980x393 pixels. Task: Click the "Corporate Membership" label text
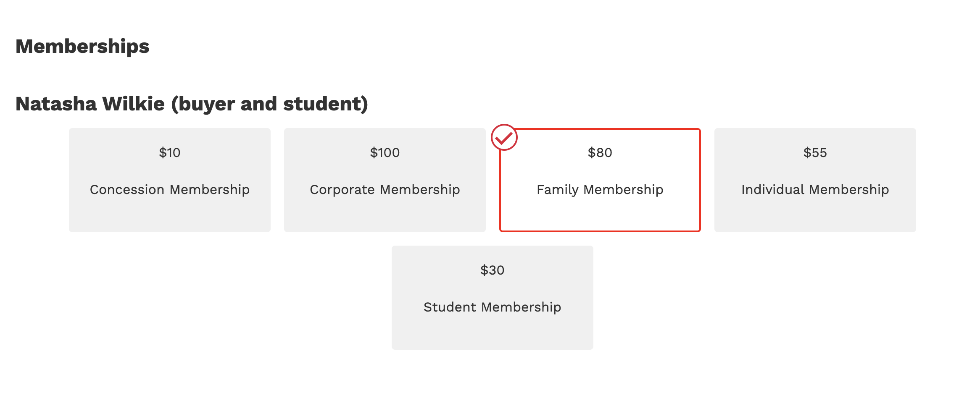[x=385, y=189]
